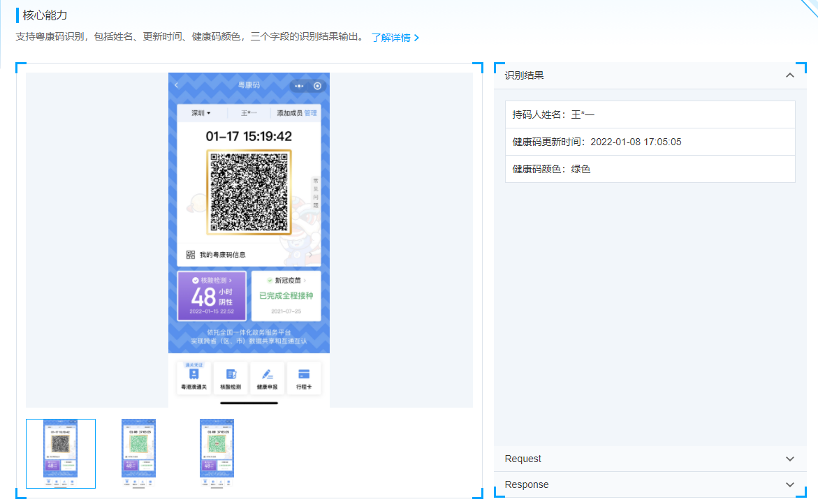The height and width of the screenshot is (504, 818).
Task: Open 我的粤康码信息 row
Action: [249, 255]
